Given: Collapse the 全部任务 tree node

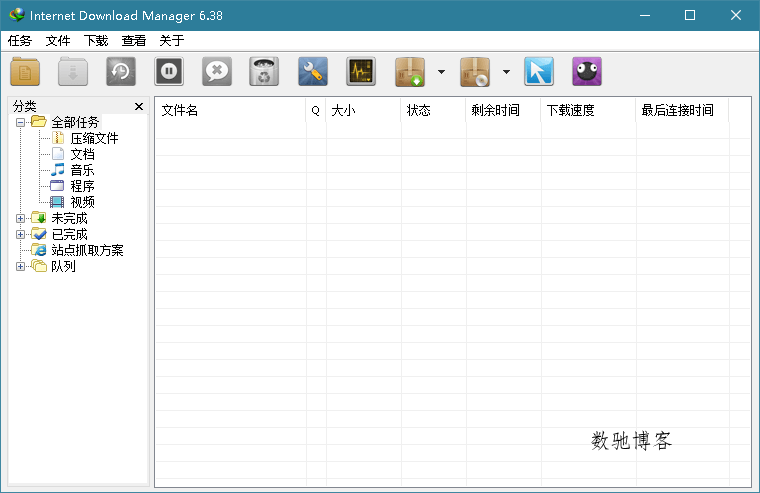Looking at the screenshot, I should coord(20,122).
